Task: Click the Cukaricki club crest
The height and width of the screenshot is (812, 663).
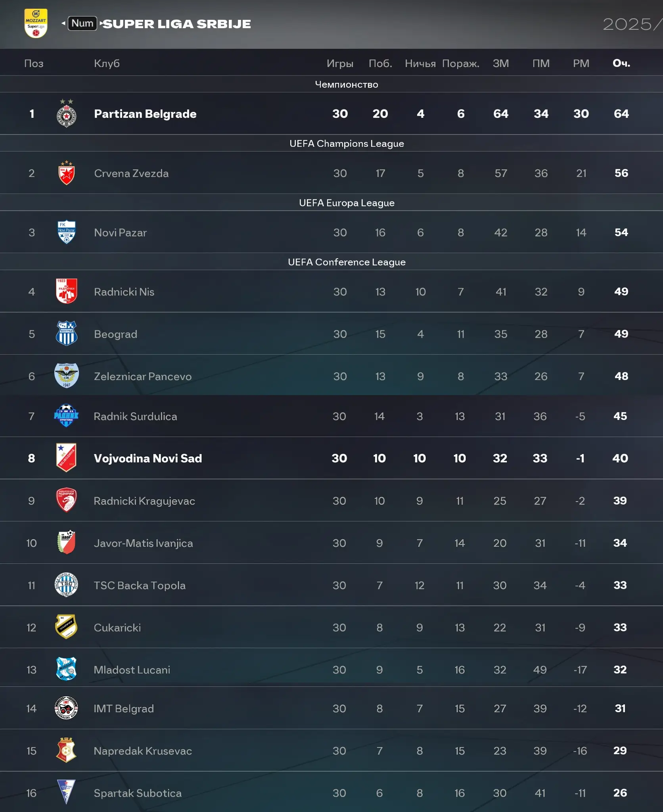Action: pyautogui.click(x=66, y=627)
